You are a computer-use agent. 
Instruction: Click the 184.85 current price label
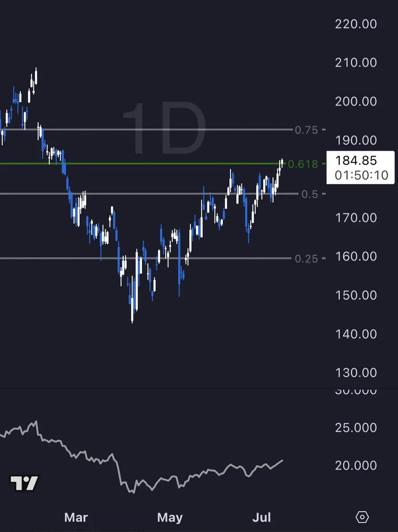coord(356,160)
